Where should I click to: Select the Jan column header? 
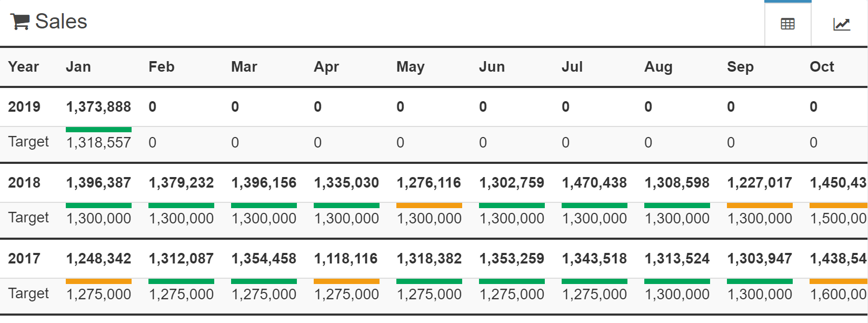78,67
